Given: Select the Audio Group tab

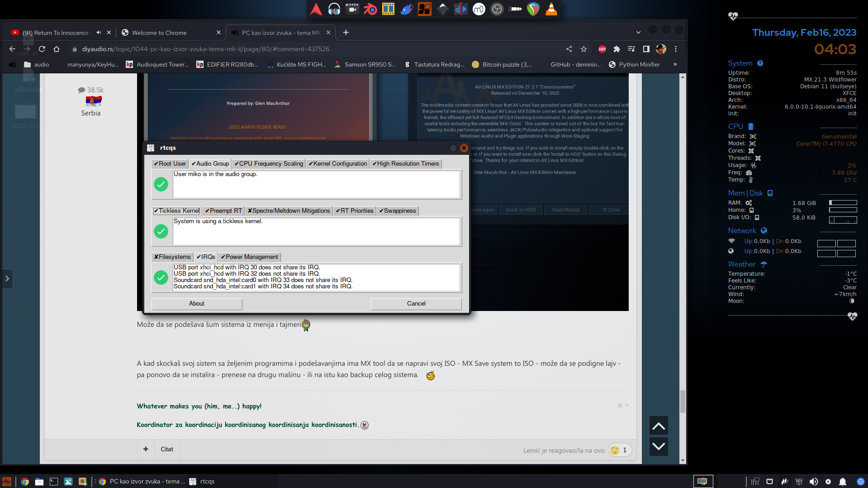Looking at the screenshot, I should click(210, 164).
